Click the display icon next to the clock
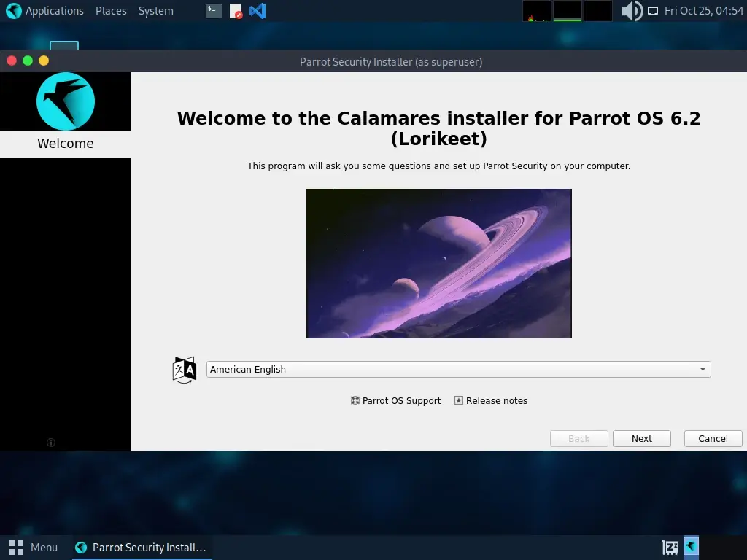 tap(653, 10)
